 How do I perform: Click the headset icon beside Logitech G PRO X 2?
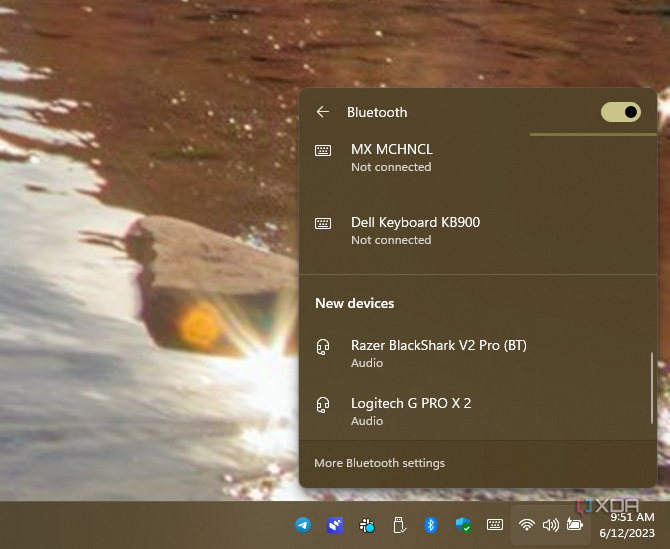323,405
